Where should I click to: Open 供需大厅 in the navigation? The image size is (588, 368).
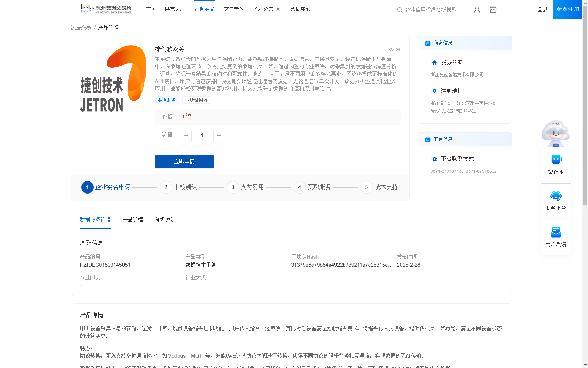point(175,9)
